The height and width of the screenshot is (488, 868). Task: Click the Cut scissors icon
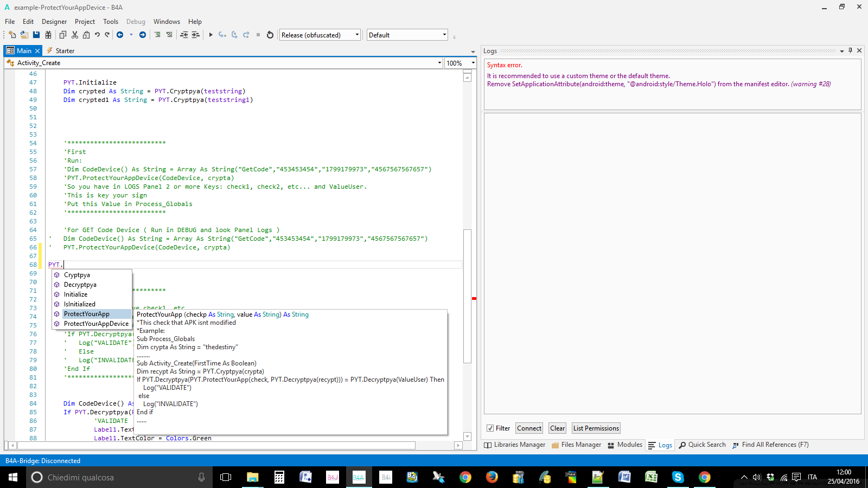tap(74, 35)
